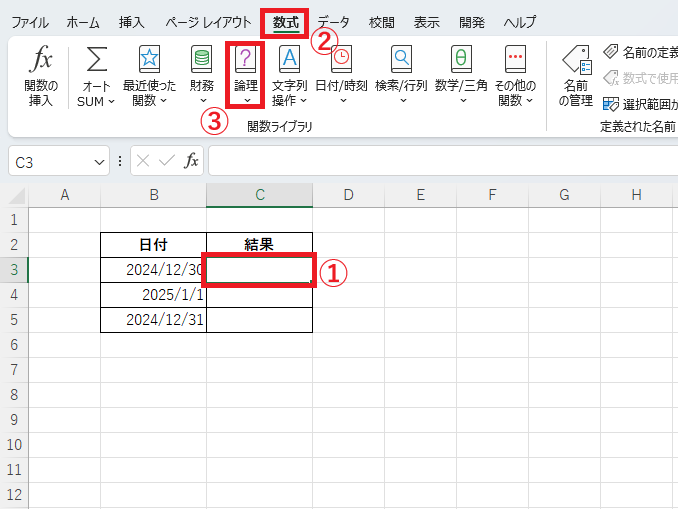Expand the 文字列操作 dropdown chevron
This screenshot has width=678, height=509.
point(304,101)
